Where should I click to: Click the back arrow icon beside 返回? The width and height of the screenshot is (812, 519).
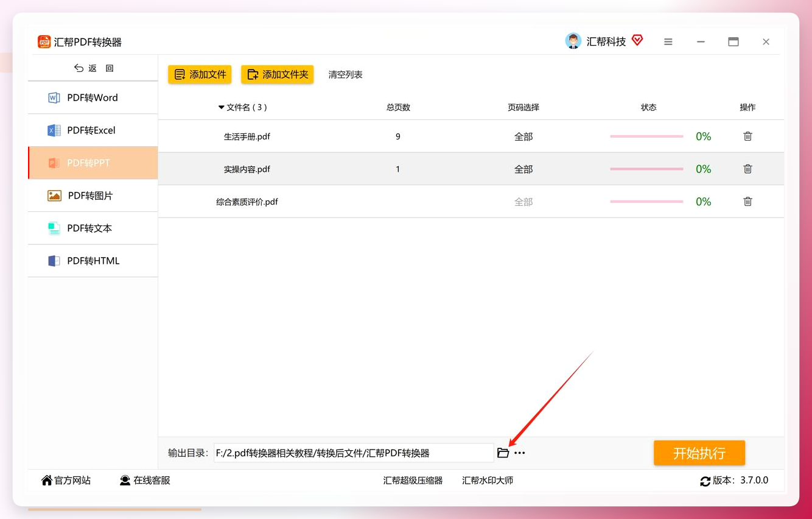point(79,68)
